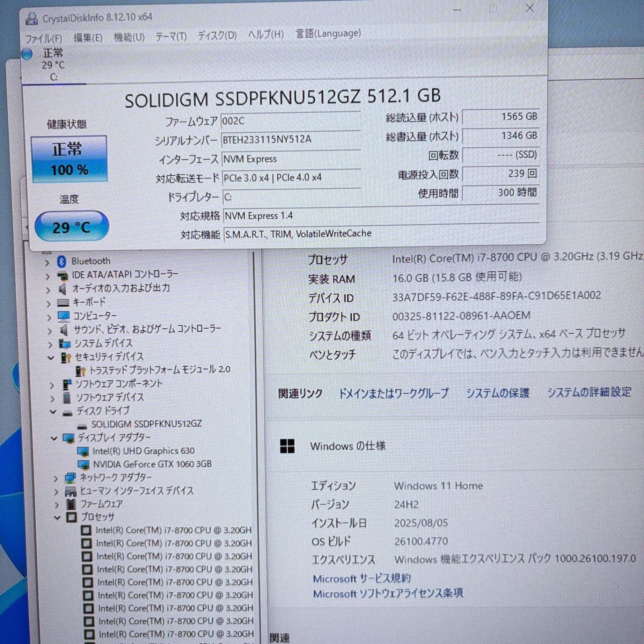Click the ディスプレイ アダプター icon

[69, 438]
